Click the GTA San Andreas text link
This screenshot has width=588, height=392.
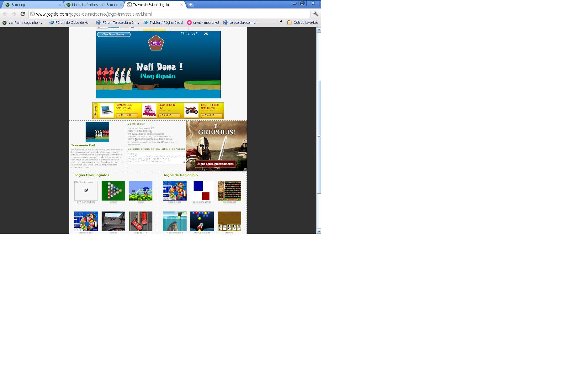86,202
